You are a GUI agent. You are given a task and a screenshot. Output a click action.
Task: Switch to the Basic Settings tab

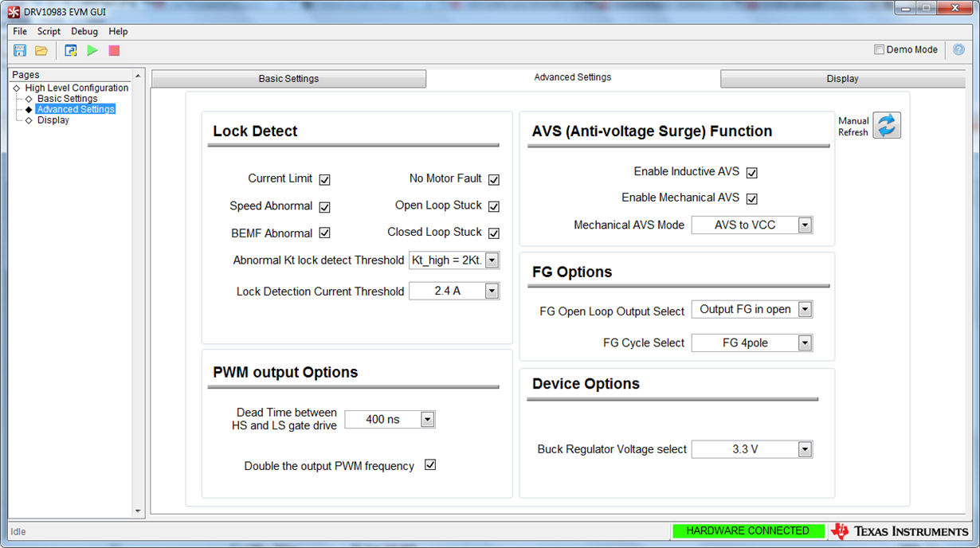288,79
